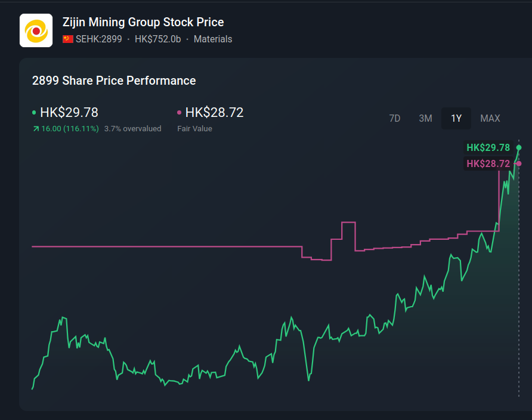Click the green upward arrow gain icon
Screen dimensions: 532x420
(x=36, y=128)
